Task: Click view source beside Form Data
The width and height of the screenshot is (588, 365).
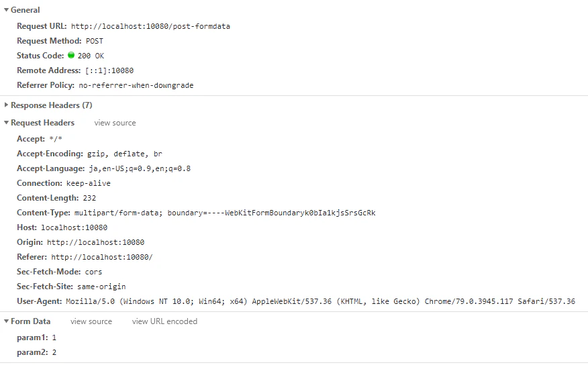Action: click(91, 321)
